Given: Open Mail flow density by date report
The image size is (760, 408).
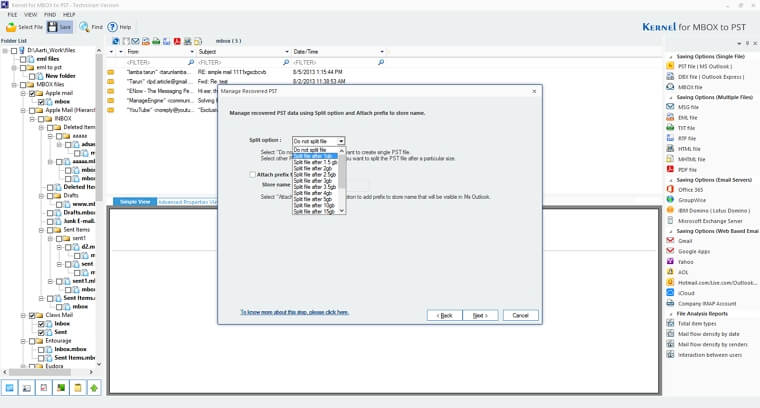Looking at the screenshot, I should coord(709,334).
